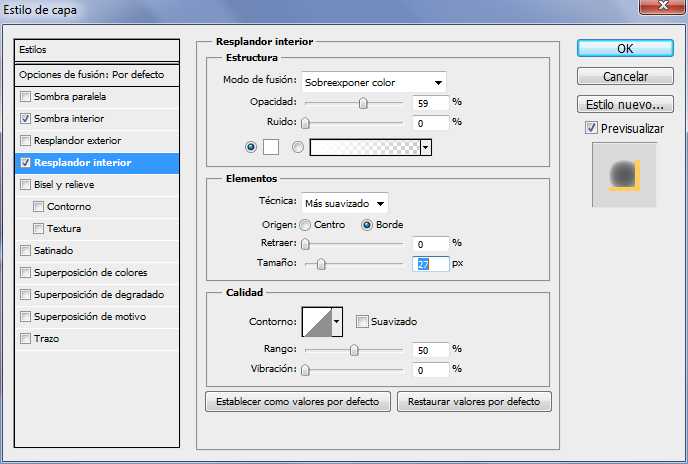Enable the Bisel y relieve checkbox
The image size is (688, 464).
tap(25, 184)
